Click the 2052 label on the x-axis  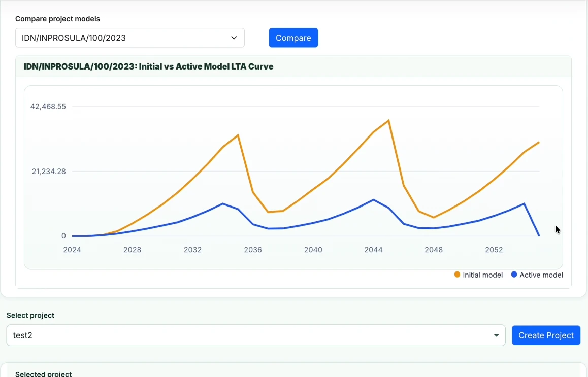pyautogui.click(x=494, y=250)
